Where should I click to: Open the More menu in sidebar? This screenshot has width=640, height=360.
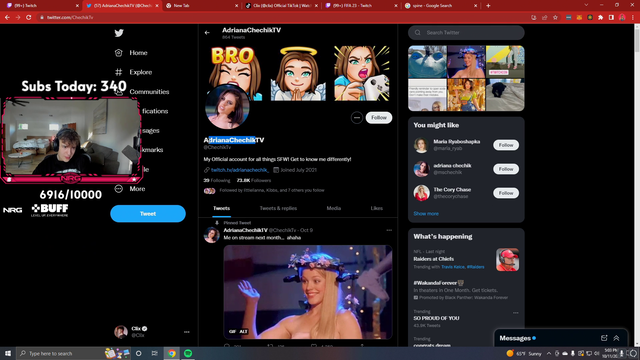point(137,189)
